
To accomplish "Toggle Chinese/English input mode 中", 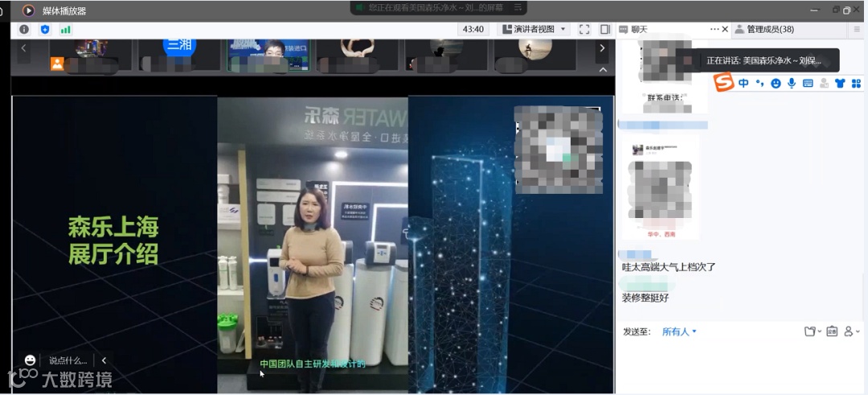I will 743,83.
